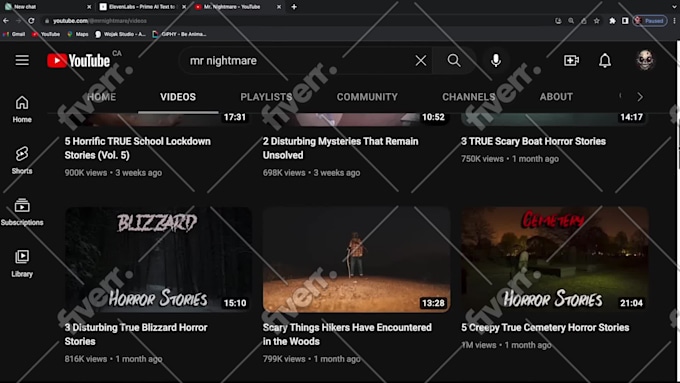680x383 pixels.
Task: Open the Maps bookmark
Action: coord(78,34)
